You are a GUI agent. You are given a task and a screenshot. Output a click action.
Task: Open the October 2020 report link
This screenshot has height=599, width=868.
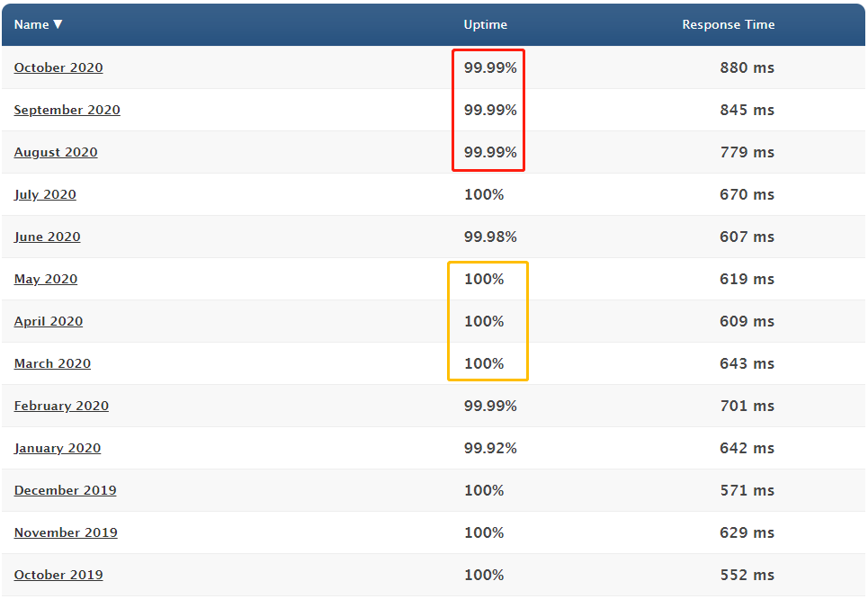(x=58, y=67)
